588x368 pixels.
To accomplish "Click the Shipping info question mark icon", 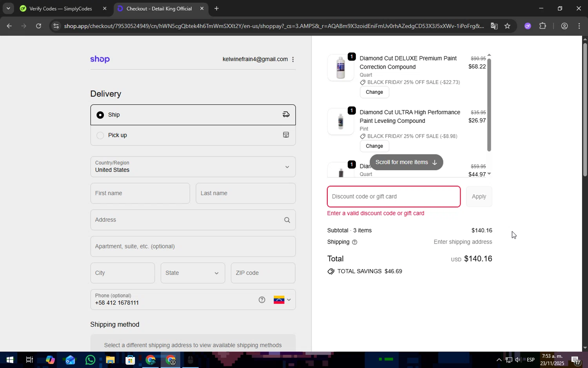I will [x=355, y=242].
